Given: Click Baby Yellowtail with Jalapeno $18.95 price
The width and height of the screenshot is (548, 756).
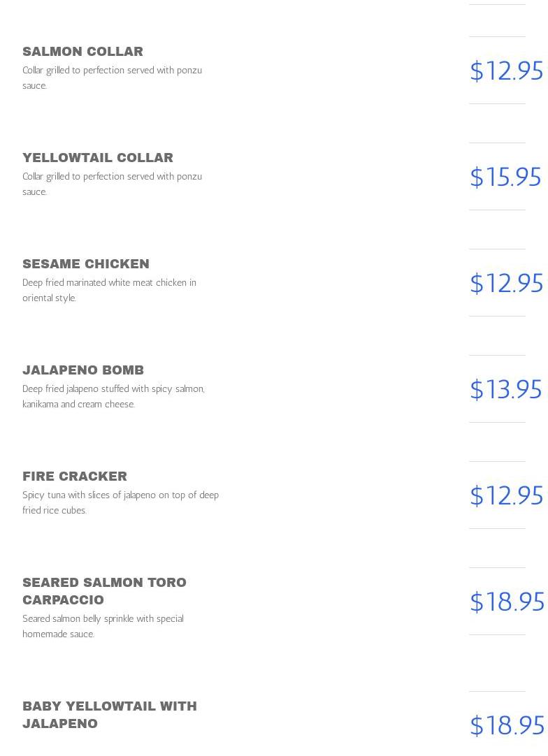Looking at the screenshot, I should point(507,725).
